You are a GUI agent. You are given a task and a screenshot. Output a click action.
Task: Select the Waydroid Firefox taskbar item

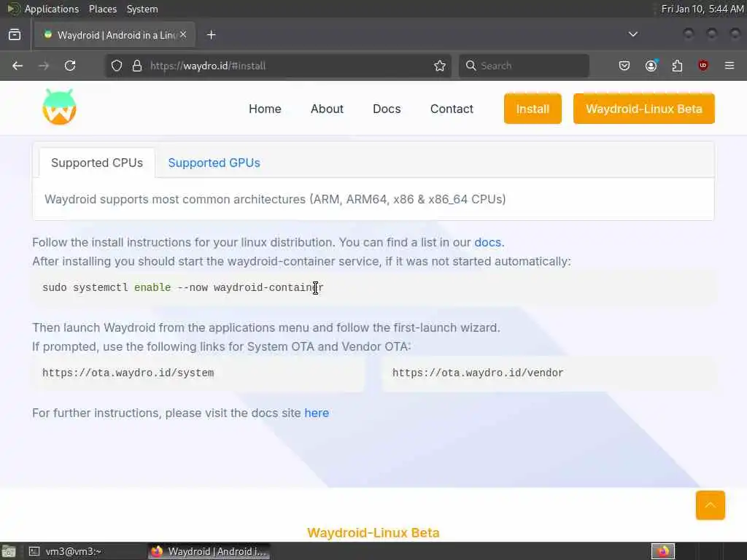209,551
